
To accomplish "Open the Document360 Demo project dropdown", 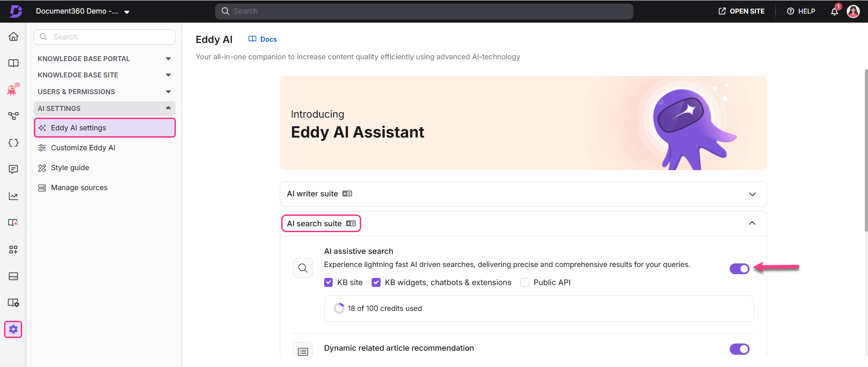I will coord(83,11).
